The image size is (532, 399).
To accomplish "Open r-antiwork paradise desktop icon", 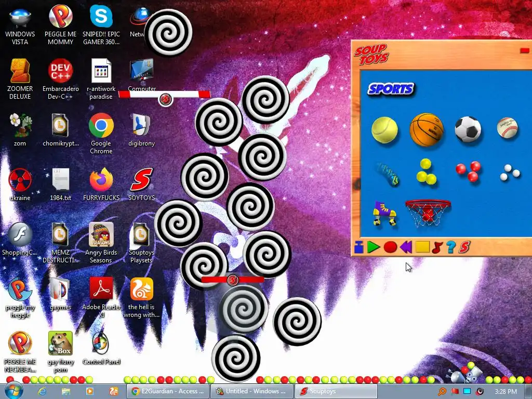I will click(x=101, y=79).
